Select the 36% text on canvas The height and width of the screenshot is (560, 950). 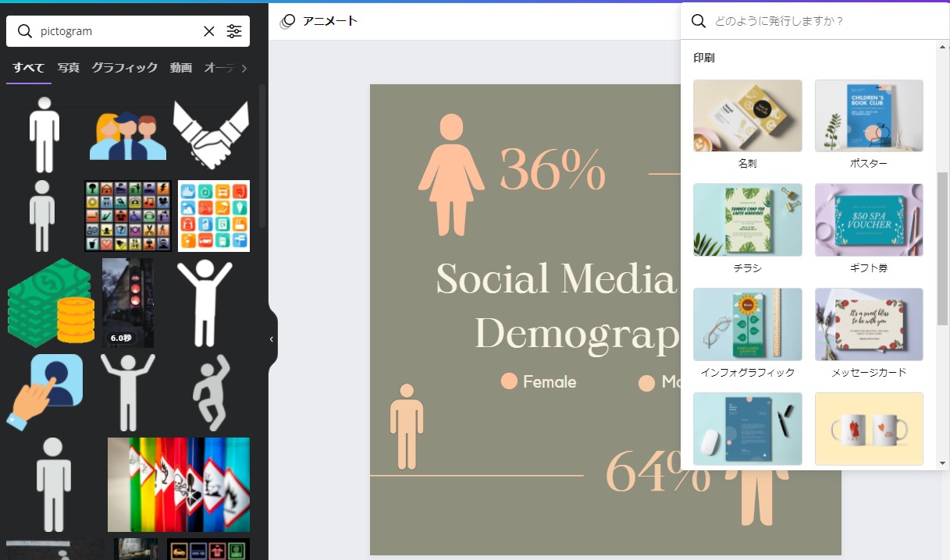pyautogui.click(x=553, y=169)
